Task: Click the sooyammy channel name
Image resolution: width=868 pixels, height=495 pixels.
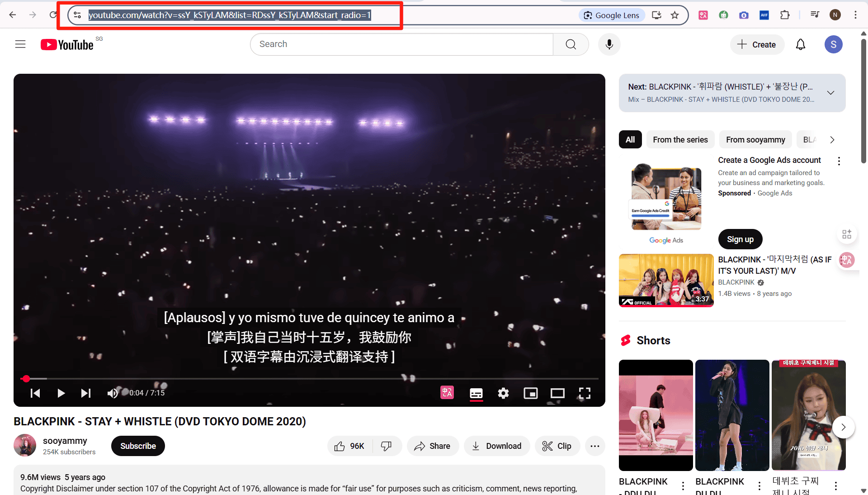Action: 65,441
